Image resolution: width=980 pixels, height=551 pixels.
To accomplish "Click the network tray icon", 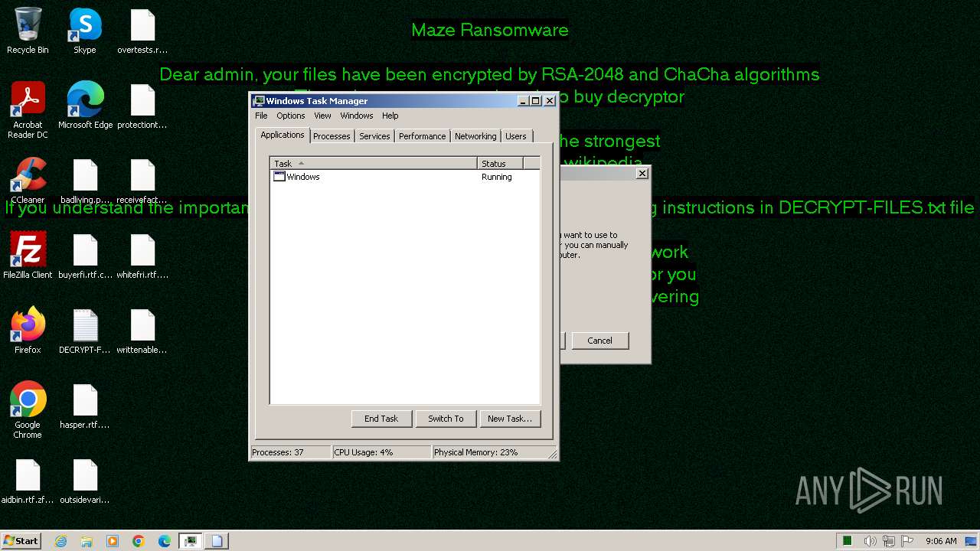I will pyautogui.click(x=890, y=541).
